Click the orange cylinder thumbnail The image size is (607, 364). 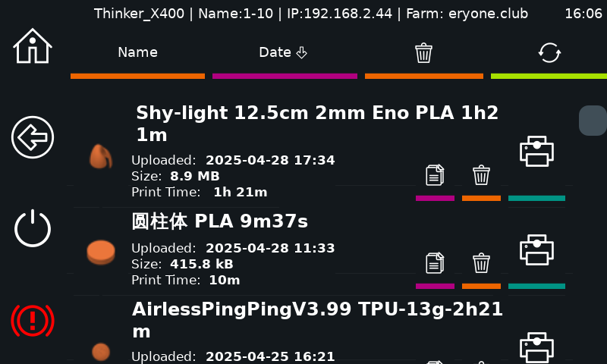[101, 253]
